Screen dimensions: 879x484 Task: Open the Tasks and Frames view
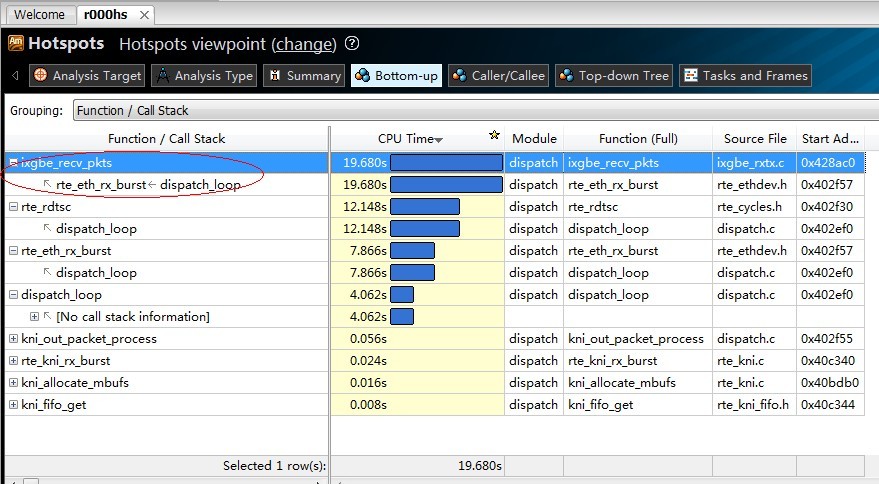coord(746,76)
